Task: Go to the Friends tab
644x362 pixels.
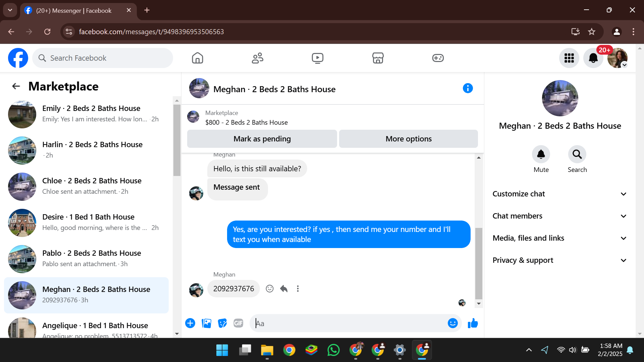Action: point(257,58)
